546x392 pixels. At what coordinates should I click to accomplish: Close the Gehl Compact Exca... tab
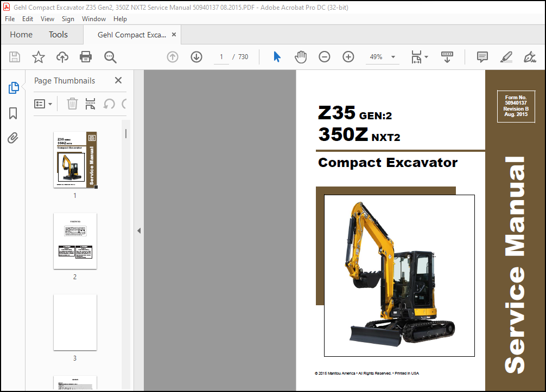click(174, 35)
